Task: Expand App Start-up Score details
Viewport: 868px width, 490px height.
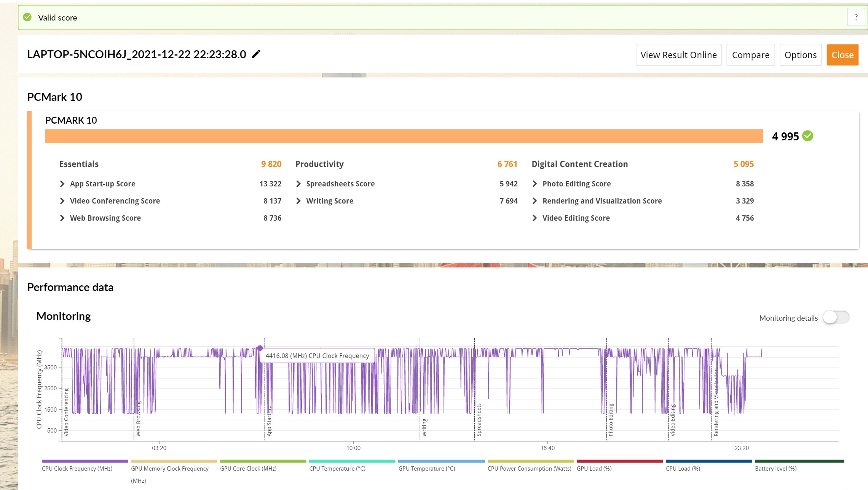Action: [62, 184]
